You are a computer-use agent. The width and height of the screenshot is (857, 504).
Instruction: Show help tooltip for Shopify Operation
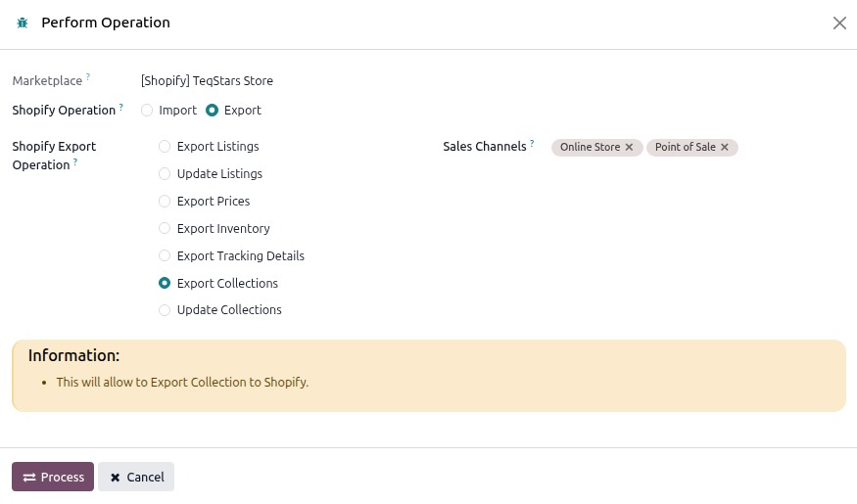click(x=121, y=107)
